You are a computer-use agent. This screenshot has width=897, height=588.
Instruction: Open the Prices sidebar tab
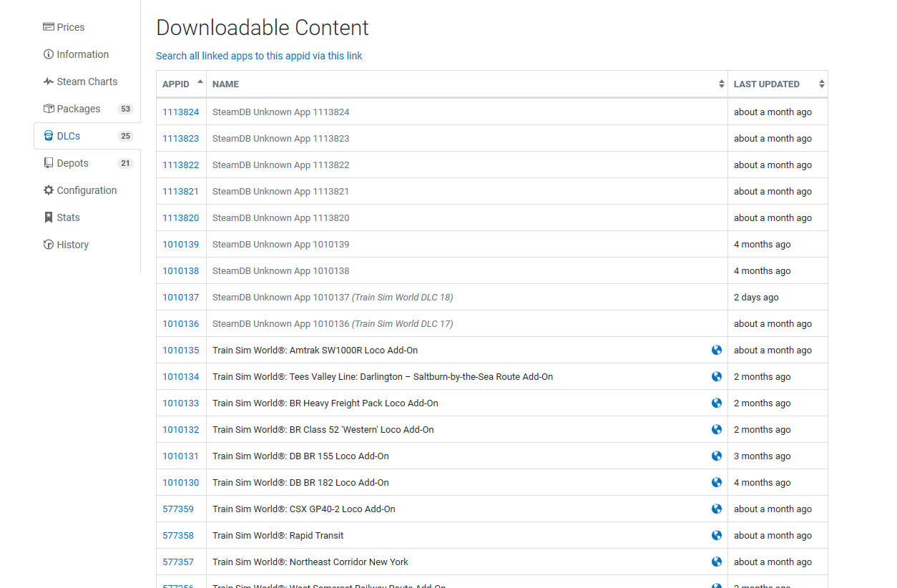[x=70, y=27]
